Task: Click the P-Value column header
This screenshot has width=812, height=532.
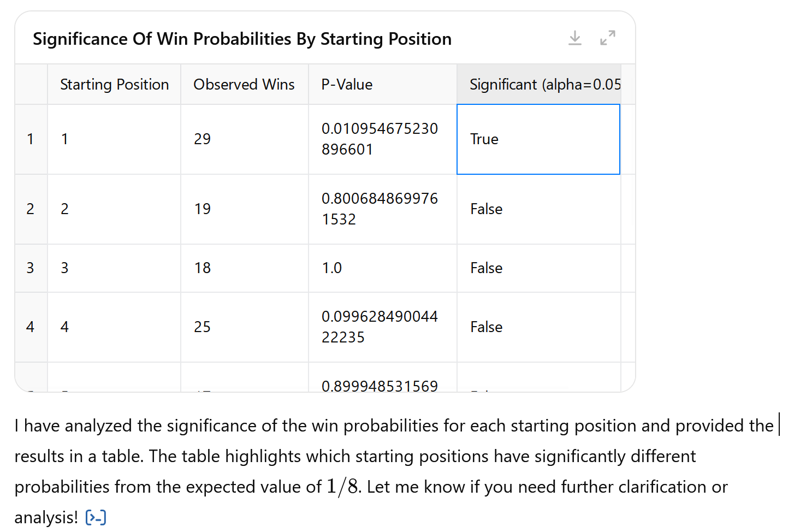Action: (x=347, y=85)
